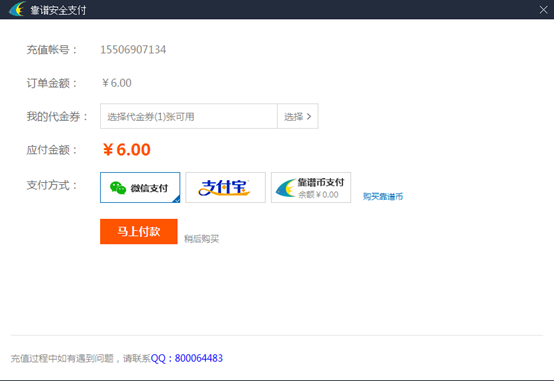Click the 靠谱安全支付 window title text

(x=58, y=10)
